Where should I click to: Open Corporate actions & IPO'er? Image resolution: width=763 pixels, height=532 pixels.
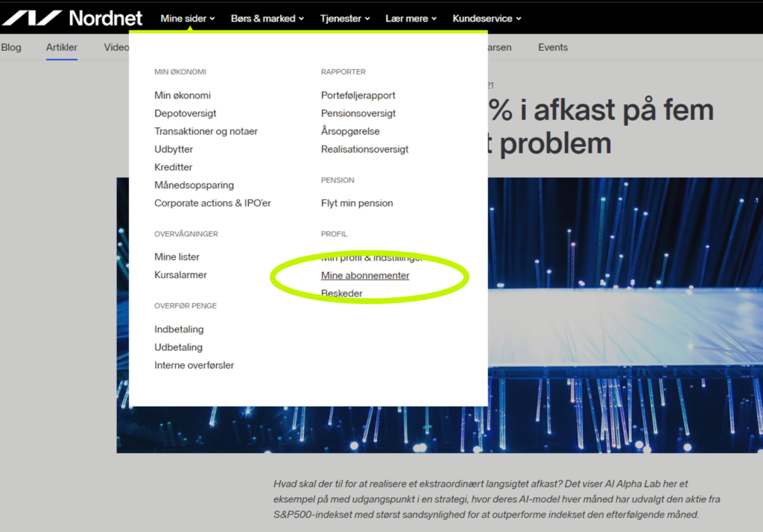click(212, 203)
